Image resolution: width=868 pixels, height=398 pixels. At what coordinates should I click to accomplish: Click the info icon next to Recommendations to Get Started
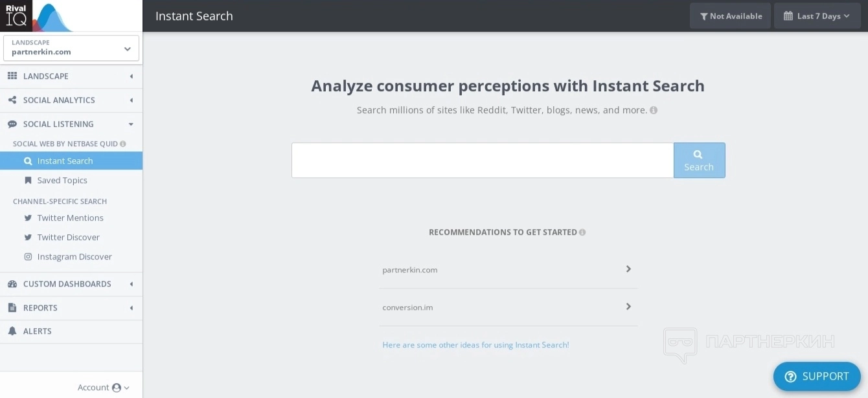(582, 232)
